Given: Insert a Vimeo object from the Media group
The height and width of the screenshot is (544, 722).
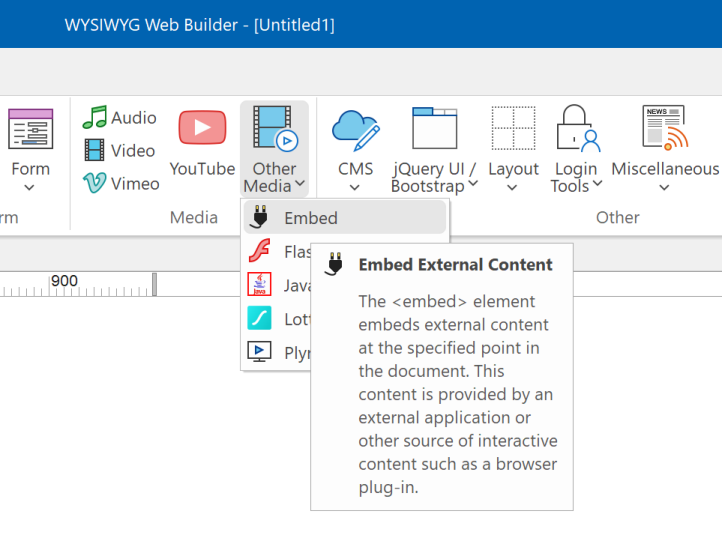Looking at the screenshot, I should [x=121, y=183].
